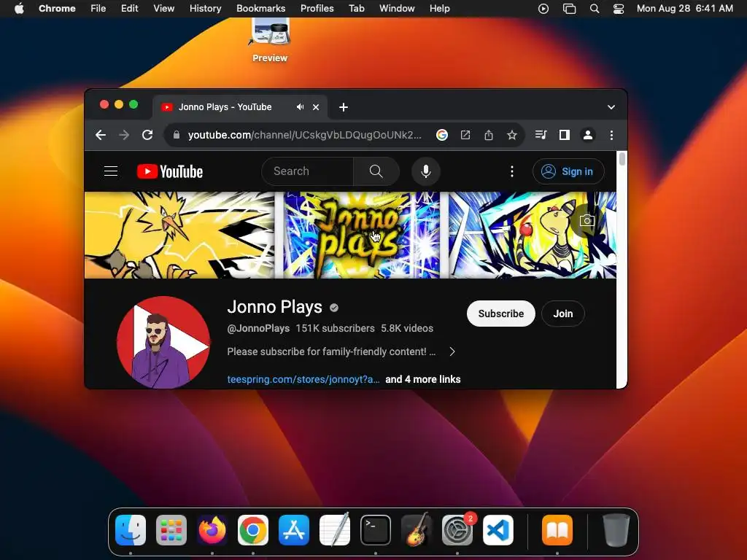The image size is (747, 560).
Task: Open the History menu
Action: coord(205,9)
